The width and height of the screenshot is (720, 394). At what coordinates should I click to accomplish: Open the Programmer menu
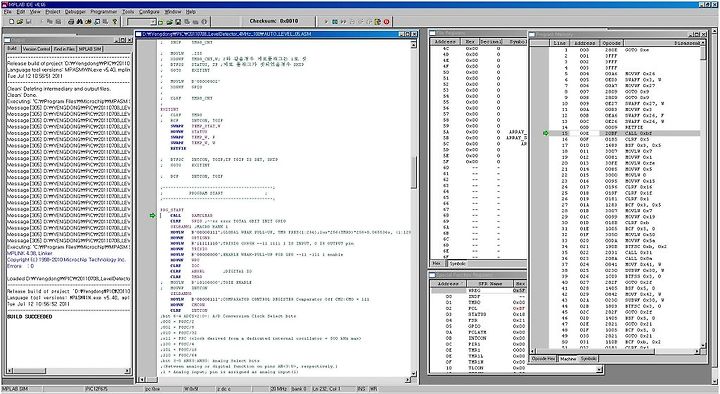point(103,11)
